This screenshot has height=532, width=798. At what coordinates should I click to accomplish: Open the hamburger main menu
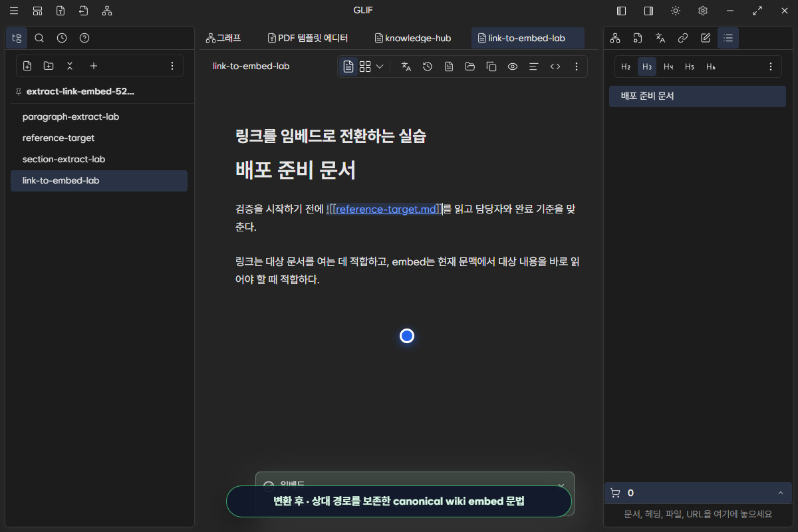tap(14, 11)
